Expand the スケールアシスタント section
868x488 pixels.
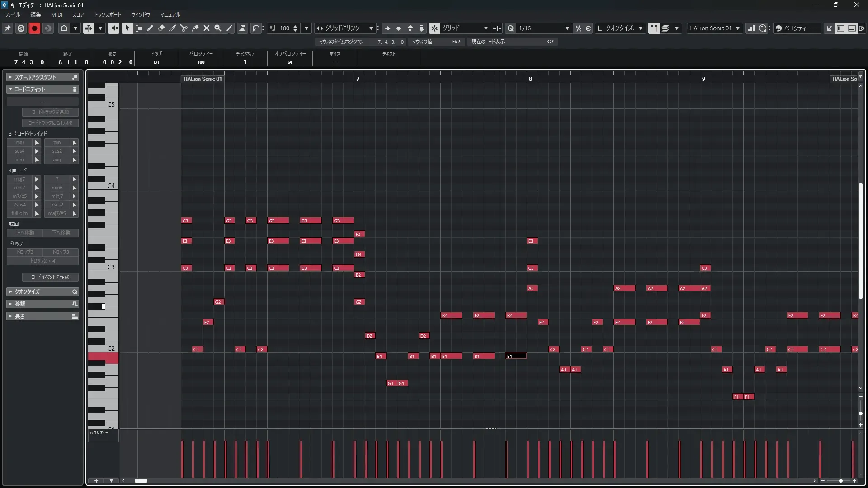pos(35,77)
